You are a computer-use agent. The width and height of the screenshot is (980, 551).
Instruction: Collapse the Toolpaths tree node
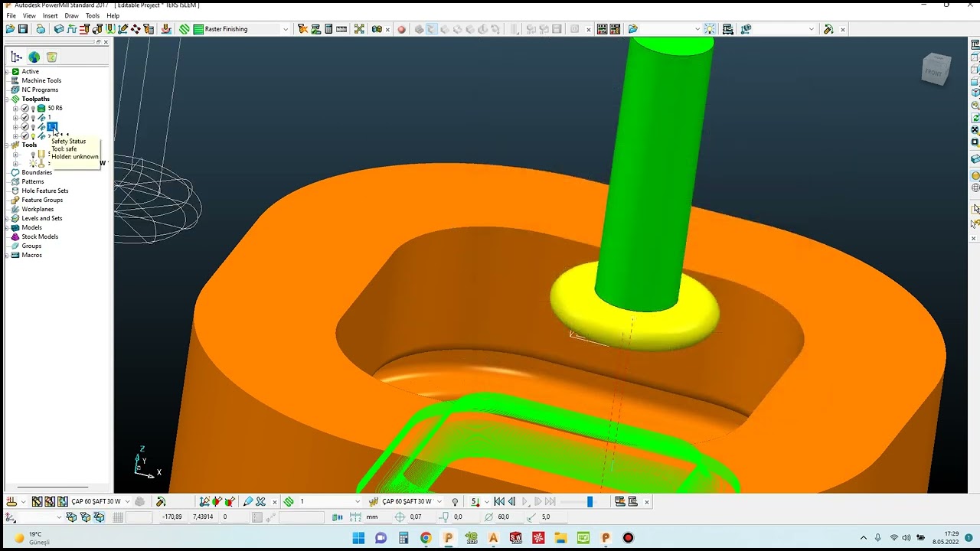[x=7, y=99]
